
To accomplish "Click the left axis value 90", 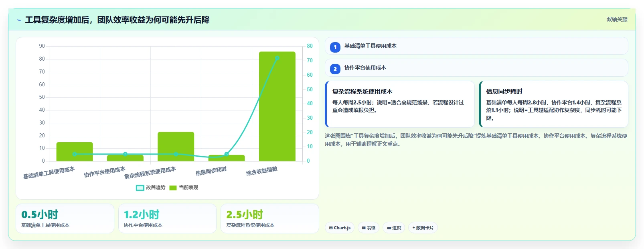I will click(x=42, y=46).
